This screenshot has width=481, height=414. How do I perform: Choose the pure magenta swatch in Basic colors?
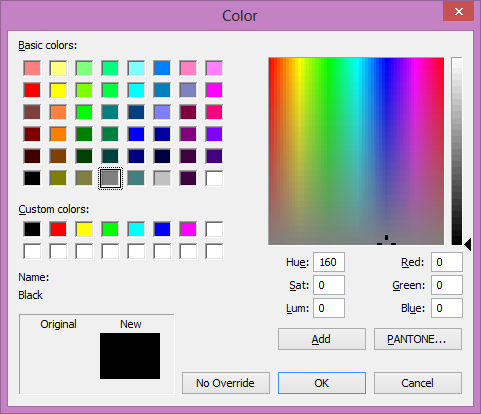(x=214, y=90)
